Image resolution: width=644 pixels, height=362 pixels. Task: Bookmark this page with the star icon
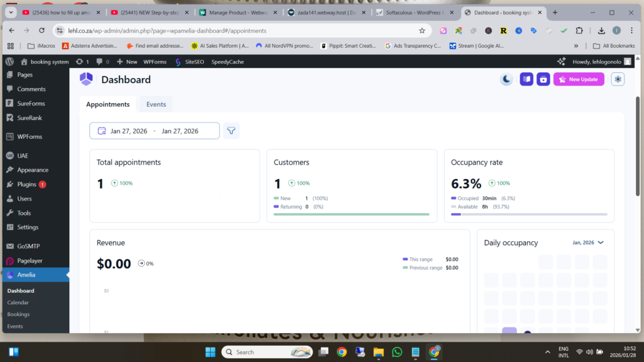(422, 30)
